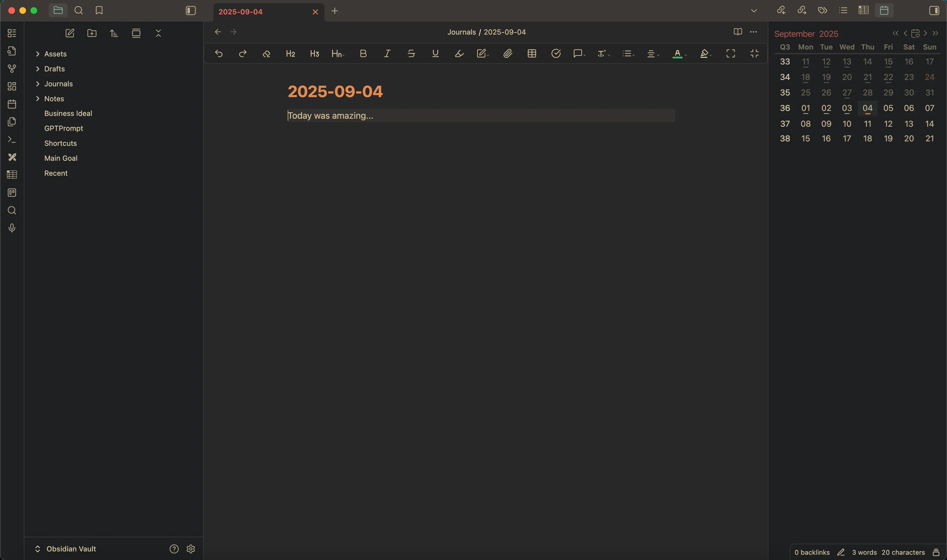The width and height of the screenshot is (947, 560).
Task: Open the Main Goal note
Action: (x=61, y=158)
